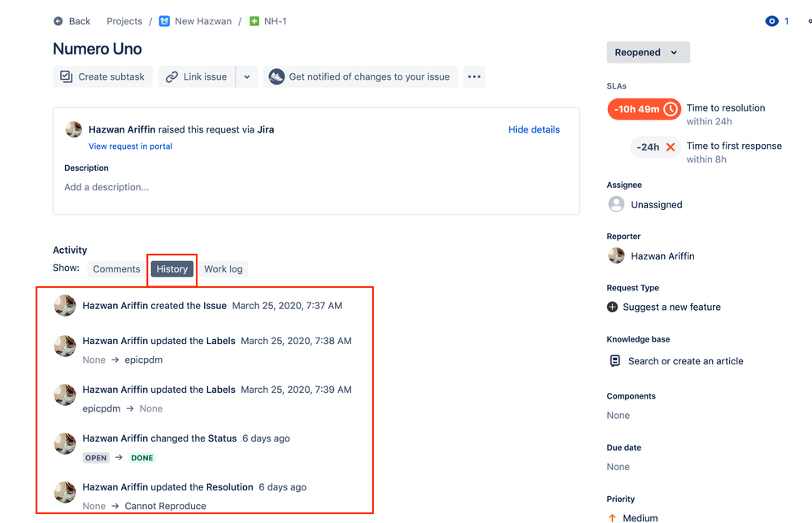Click the Medium priority arrow icon
The width and height of the screenshot is (812, 523).
(x=612, y=518)
